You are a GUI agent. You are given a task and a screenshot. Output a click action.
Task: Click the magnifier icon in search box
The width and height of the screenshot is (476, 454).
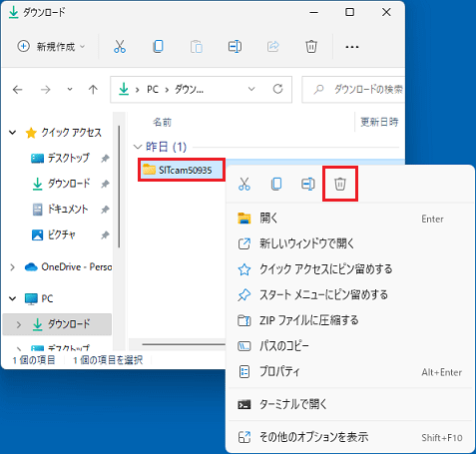coord(318,89)
